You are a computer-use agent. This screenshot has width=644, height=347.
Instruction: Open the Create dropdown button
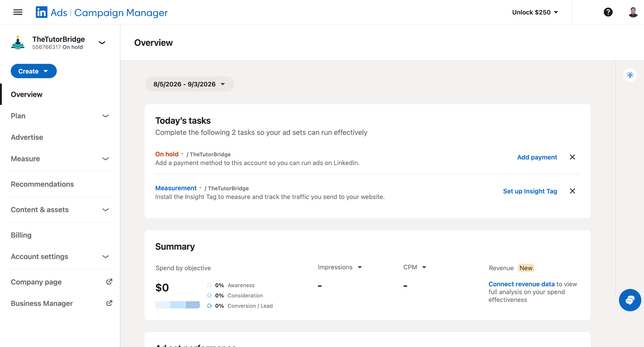34,71
